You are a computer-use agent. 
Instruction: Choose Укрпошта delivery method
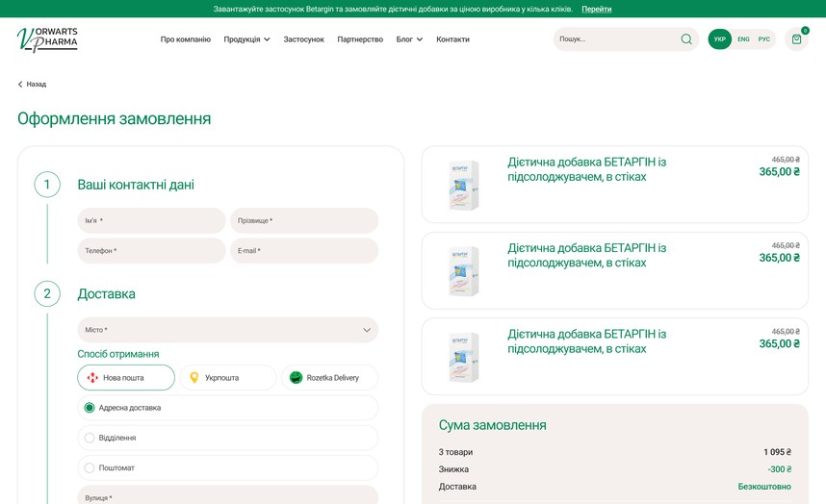(227, 378)
